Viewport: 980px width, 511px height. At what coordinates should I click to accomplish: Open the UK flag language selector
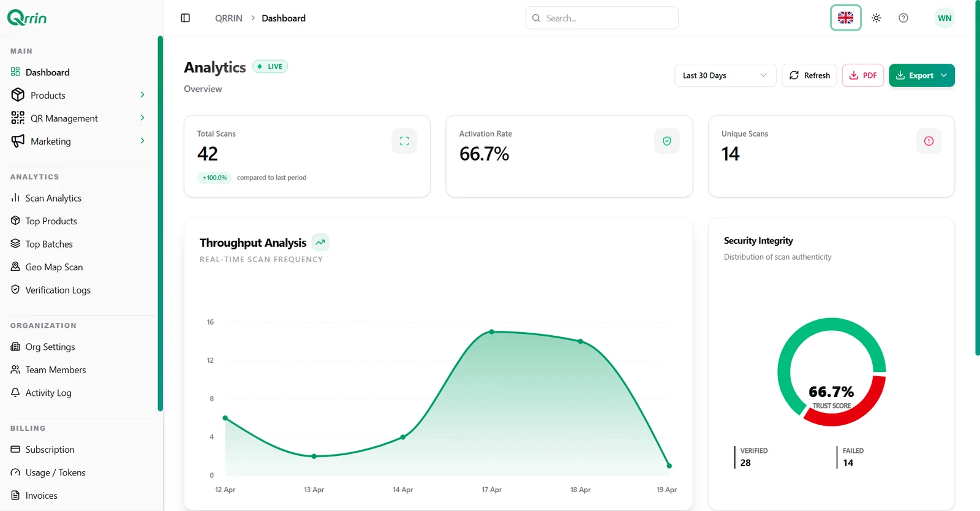tap(846, 18)
